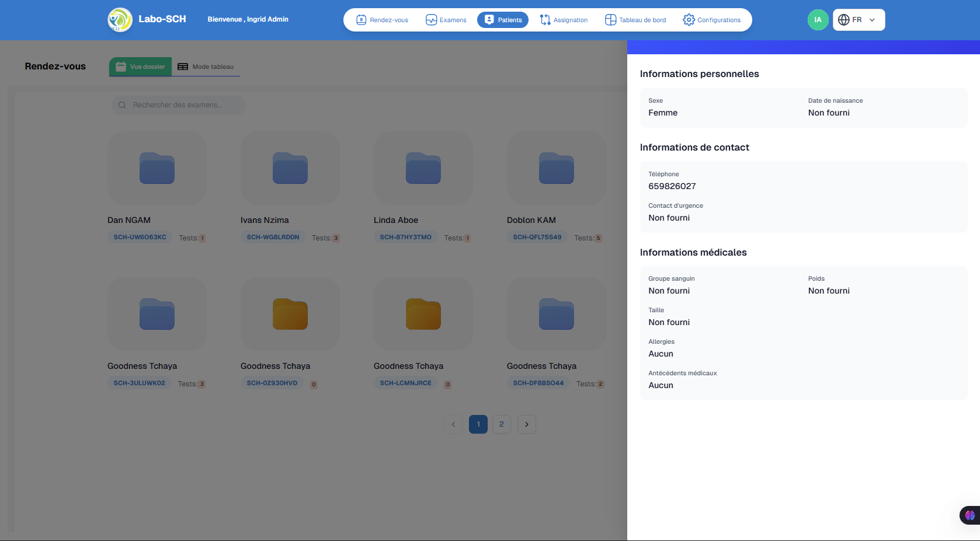Viewport: 980px width, 541px height.
Task: Open Configurations gear settings
Action: 711,20
